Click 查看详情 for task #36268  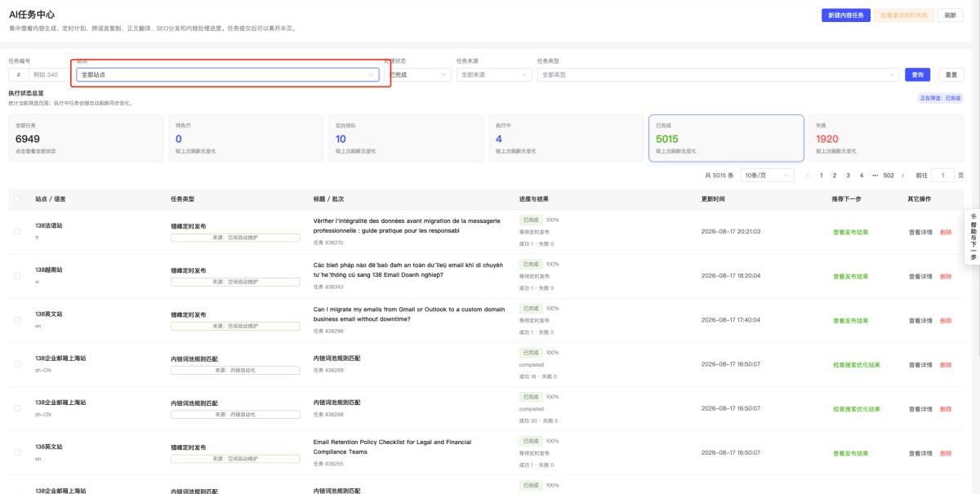920,409
